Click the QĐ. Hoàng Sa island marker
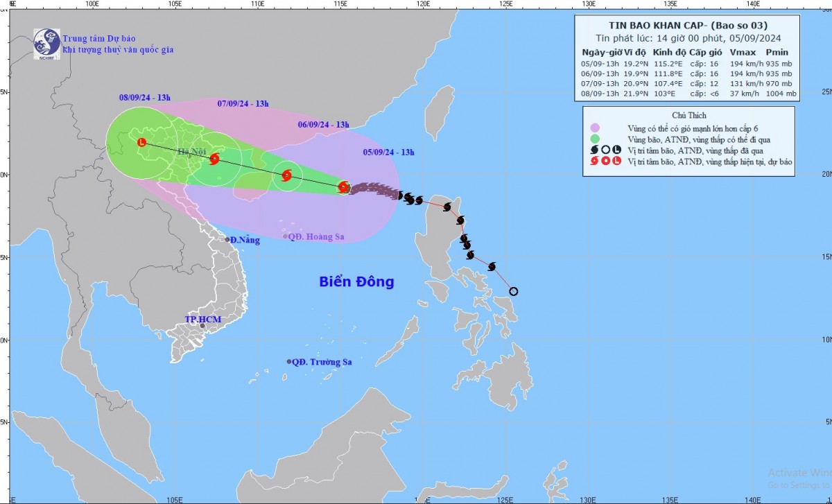Viewport: 832px width, 504px height. pyautogui.click(x=285, y=236)
